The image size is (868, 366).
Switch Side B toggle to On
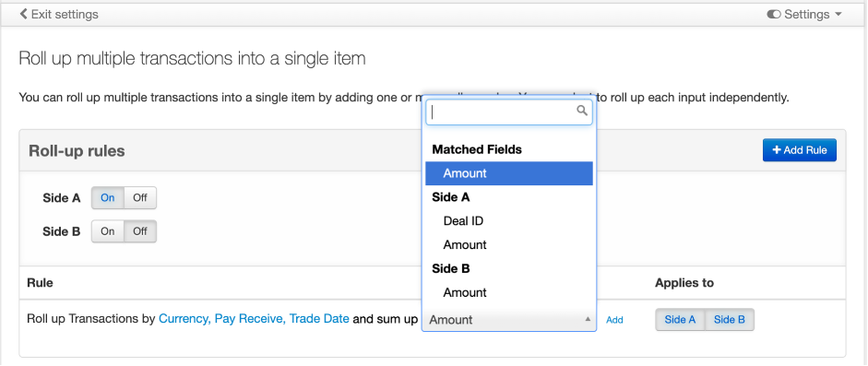pyautogui.click(x=107, y=231)
